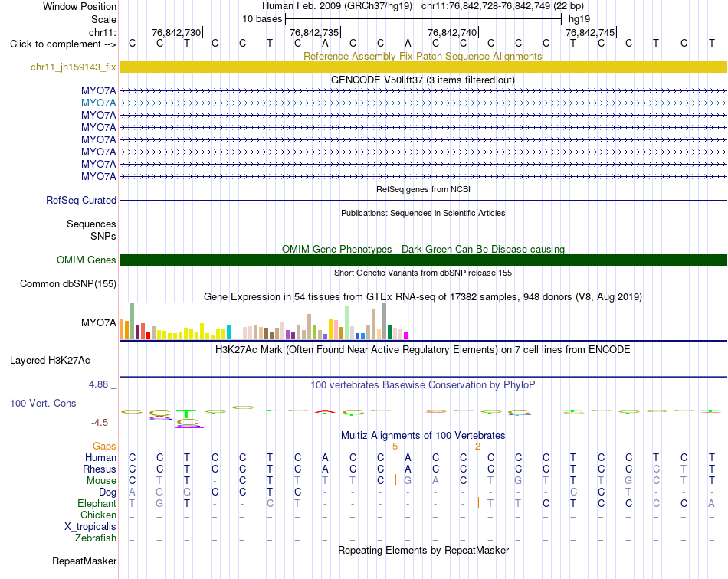728x579 pixels.
Task: Click Short Genetic Variants from dbSNP title
Action: (423, 273)
